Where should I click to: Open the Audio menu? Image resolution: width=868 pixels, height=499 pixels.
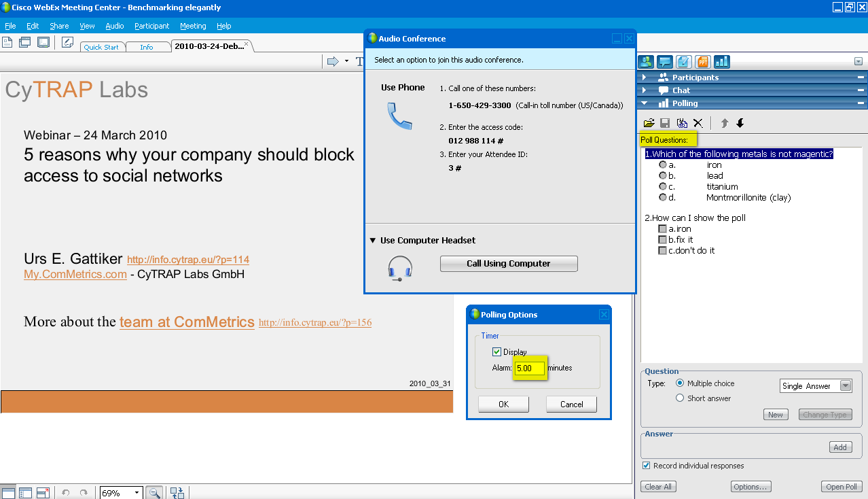[115, 26]
